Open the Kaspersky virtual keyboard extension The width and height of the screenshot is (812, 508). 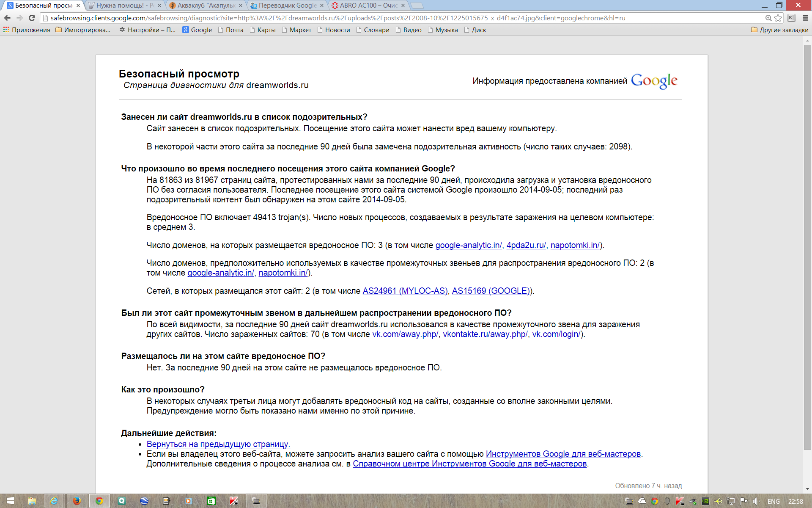pos(791,18)
